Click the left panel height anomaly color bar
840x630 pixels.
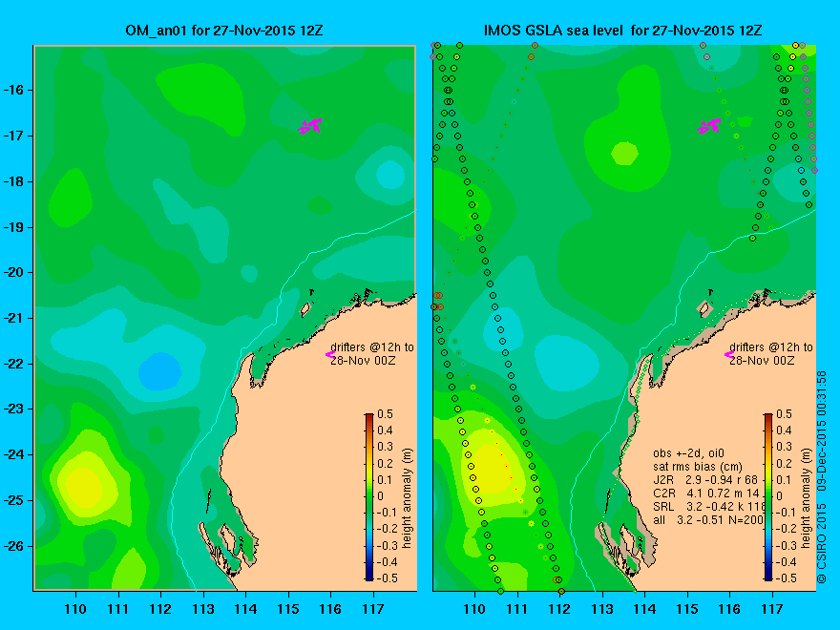pyautogui.click(x=369, y=496)
